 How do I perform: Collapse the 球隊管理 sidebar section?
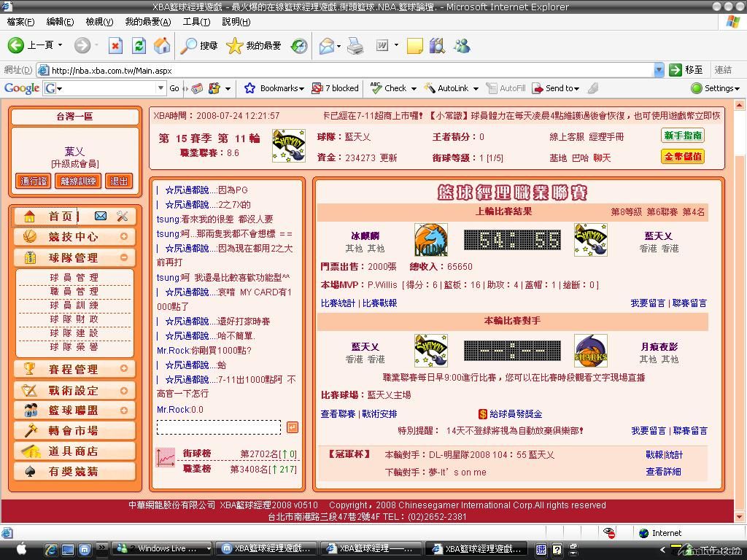pos(124,257)
